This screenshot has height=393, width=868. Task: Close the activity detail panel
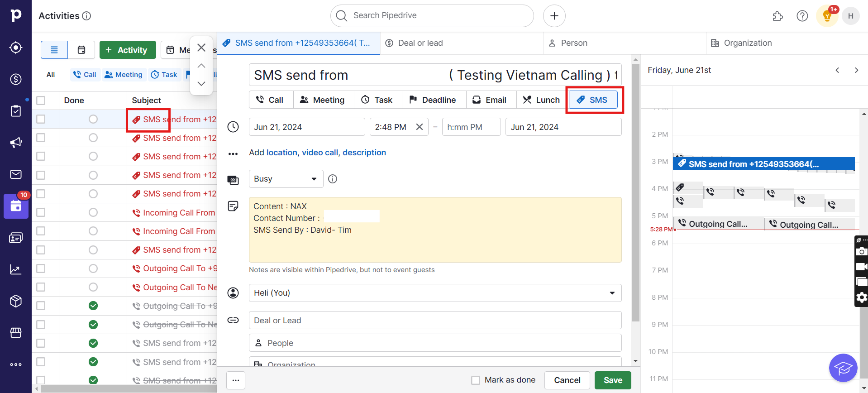pyautogui.click(x=201, y=48)
